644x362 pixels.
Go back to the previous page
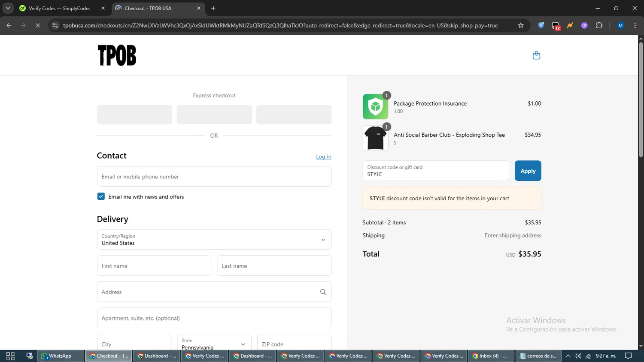pos(9,25)
